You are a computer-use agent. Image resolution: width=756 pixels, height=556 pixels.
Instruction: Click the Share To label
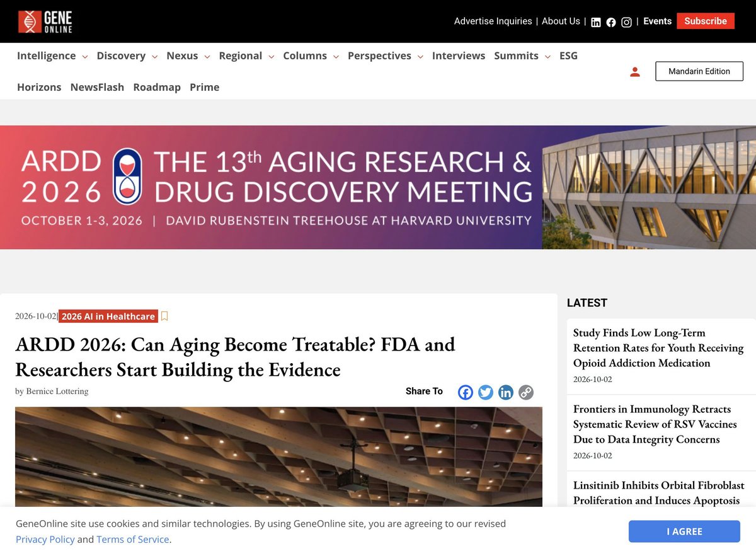coord(424,391)
